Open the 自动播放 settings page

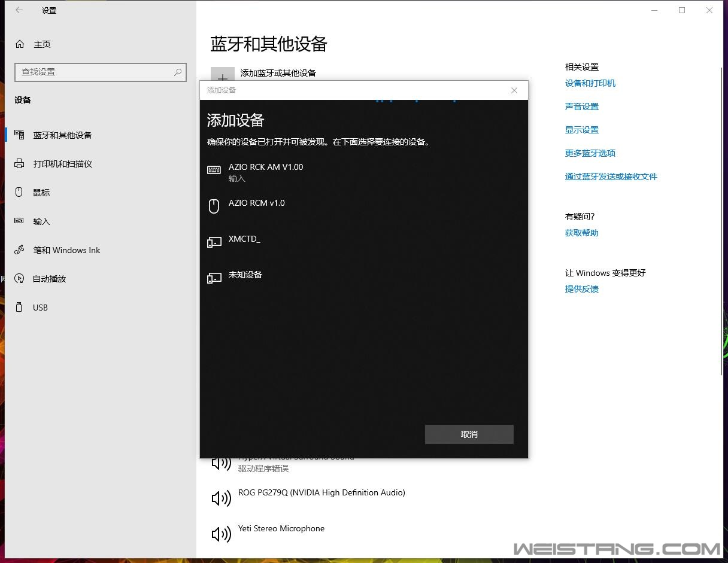pyautogui.click(x=101, y=279)
